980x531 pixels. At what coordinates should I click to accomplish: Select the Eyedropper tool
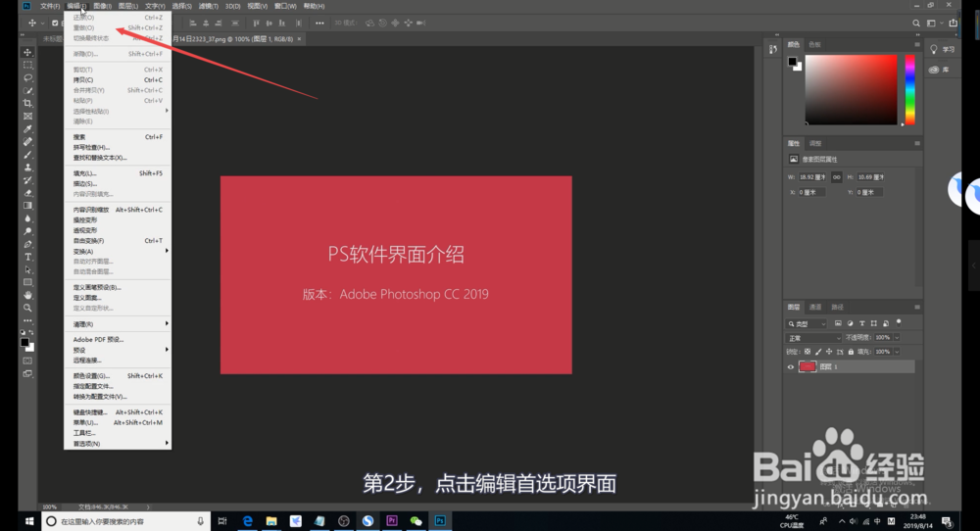pos(27,128)
